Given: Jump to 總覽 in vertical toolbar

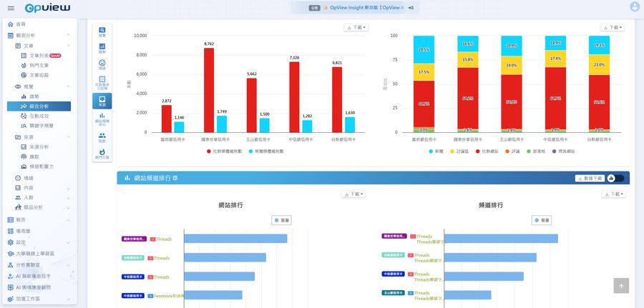Looking at the screenshot, I should tap(102, 32).
